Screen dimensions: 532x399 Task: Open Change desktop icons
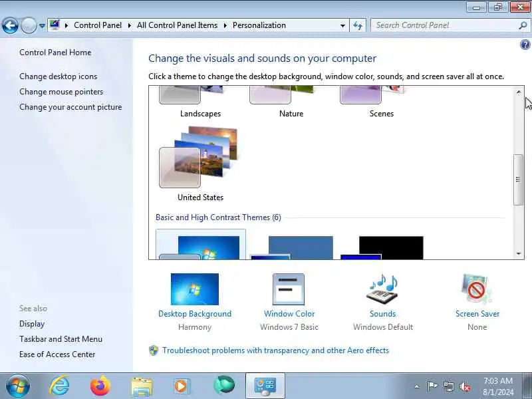(x=58, y=76)
